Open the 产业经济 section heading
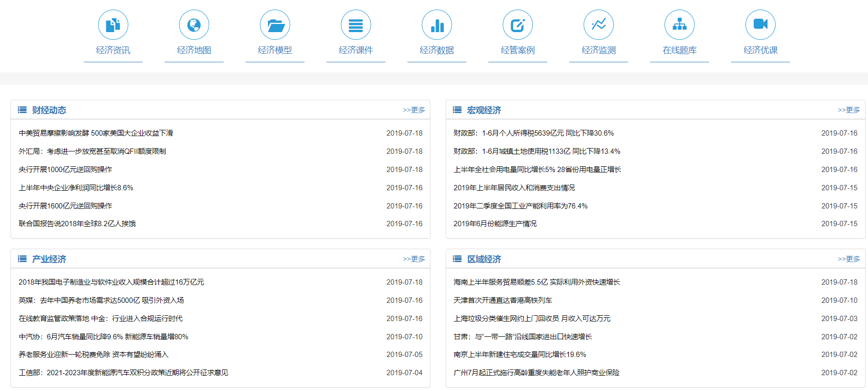The width and height of the screenshot is (868, 391). pyautogui.click(x=49, y=259)
